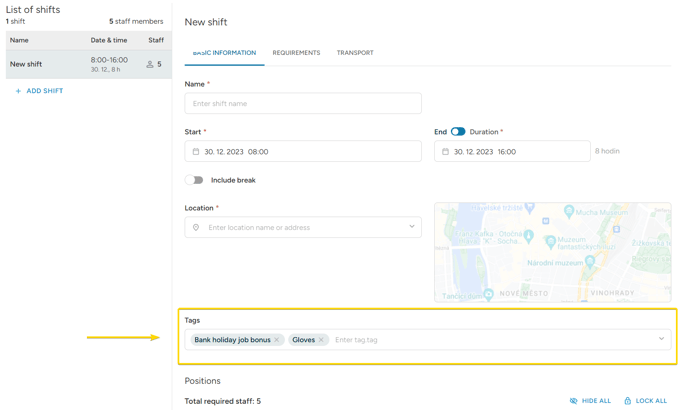
Task: Expand the Location dropdown arrow
Action: pyautogui.click(x=411, y=227)
